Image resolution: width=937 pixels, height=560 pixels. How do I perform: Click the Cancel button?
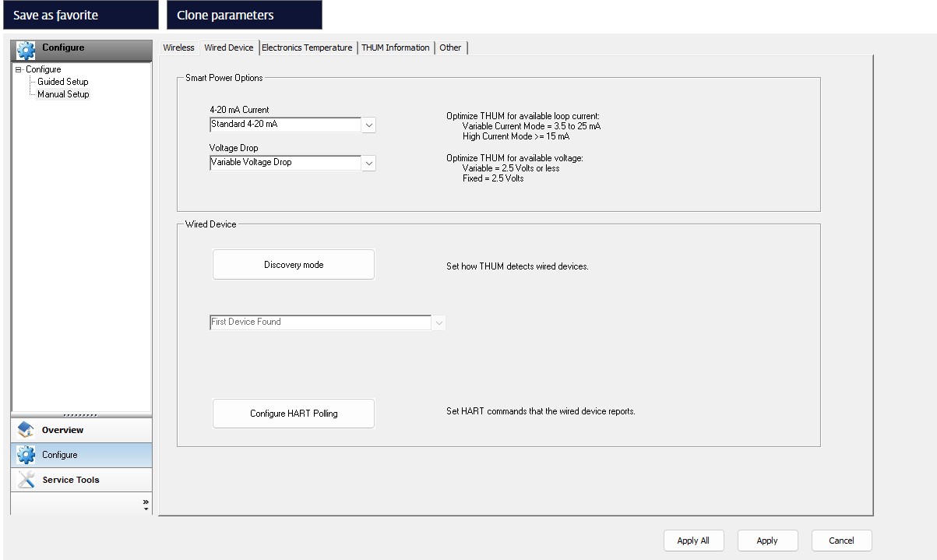tap(841, 541)
